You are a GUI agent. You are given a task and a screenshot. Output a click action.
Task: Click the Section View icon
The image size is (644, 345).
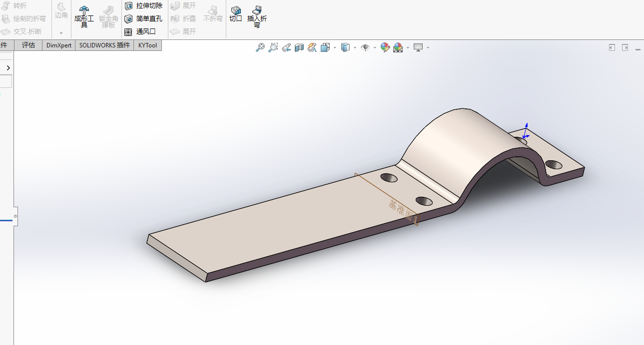pos(299,47)
